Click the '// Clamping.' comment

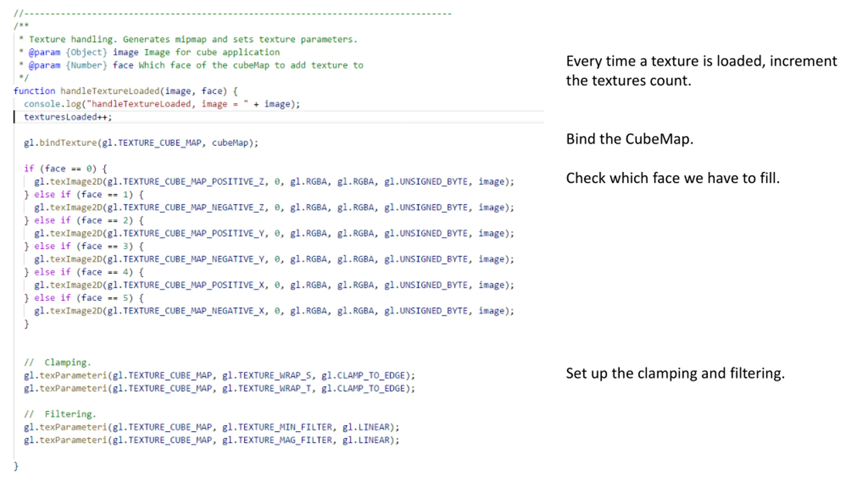[57, 363]
